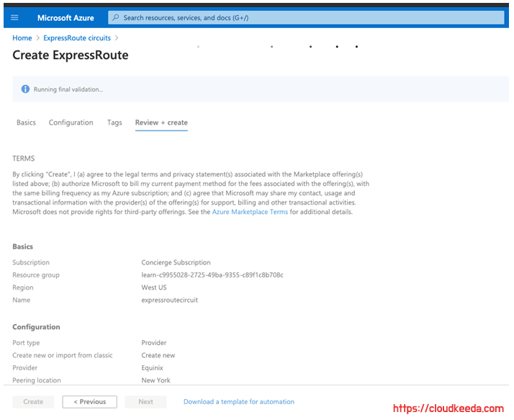This screenshot has height=420, width=514.
Task: Select the West US region value
Action: 154,287
